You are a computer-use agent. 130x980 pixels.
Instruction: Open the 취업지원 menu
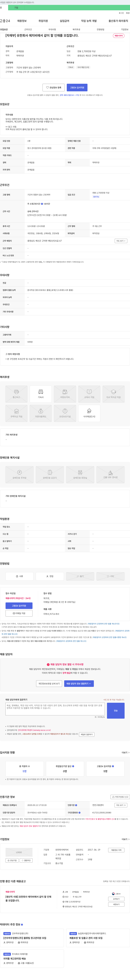pyautogui.click(x=43, y=21)
